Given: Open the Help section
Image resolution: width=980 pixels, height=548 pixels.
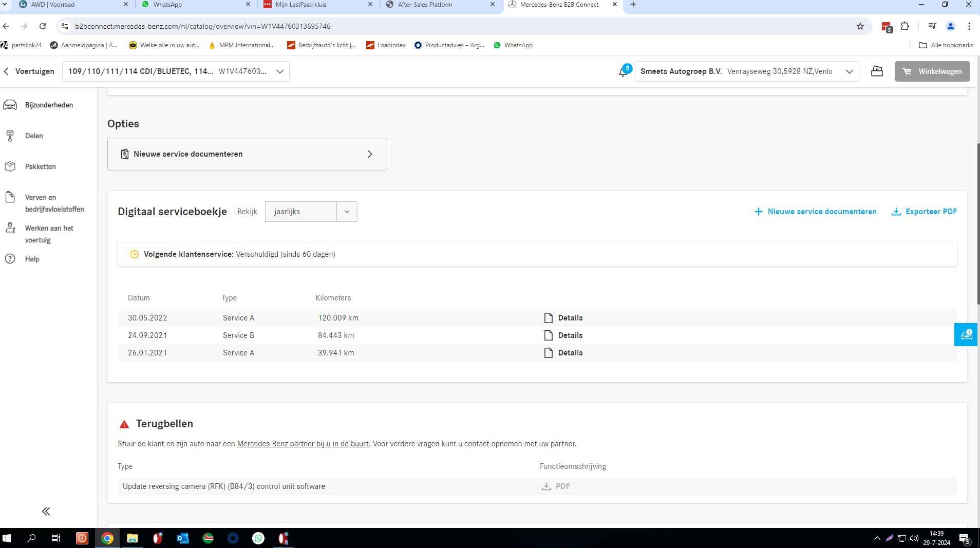Looking at the screenshot, I should [x=22, y=259].
